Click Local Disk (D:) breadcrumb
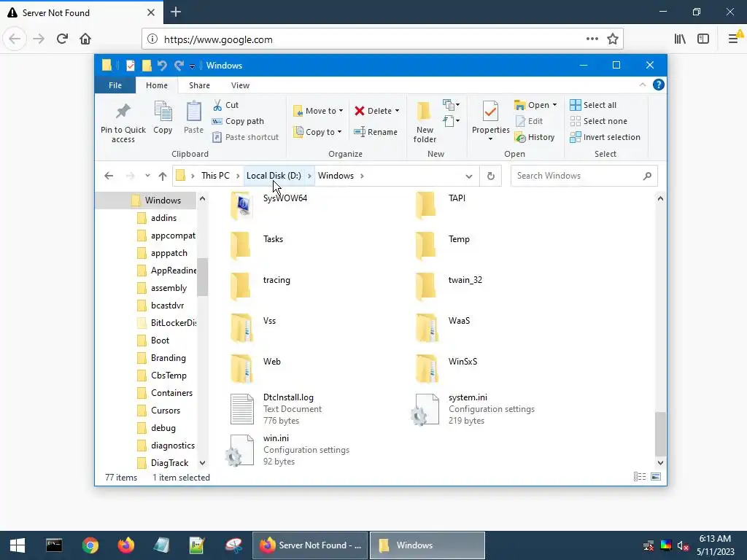747x560 pixels. tap(274, 176)
